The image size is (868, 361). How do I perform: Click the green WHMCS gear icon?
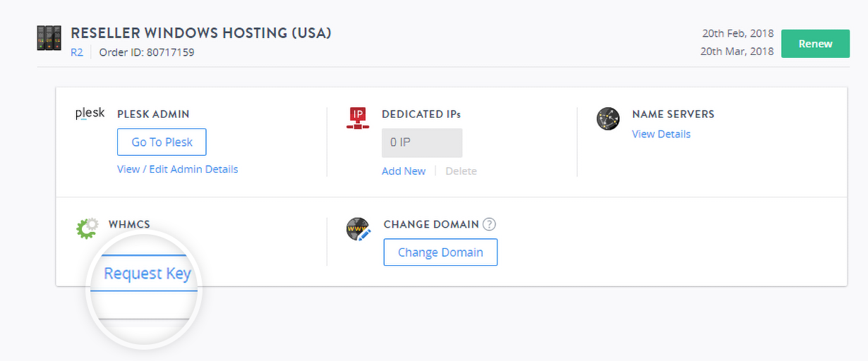click(x=87, y=228)
